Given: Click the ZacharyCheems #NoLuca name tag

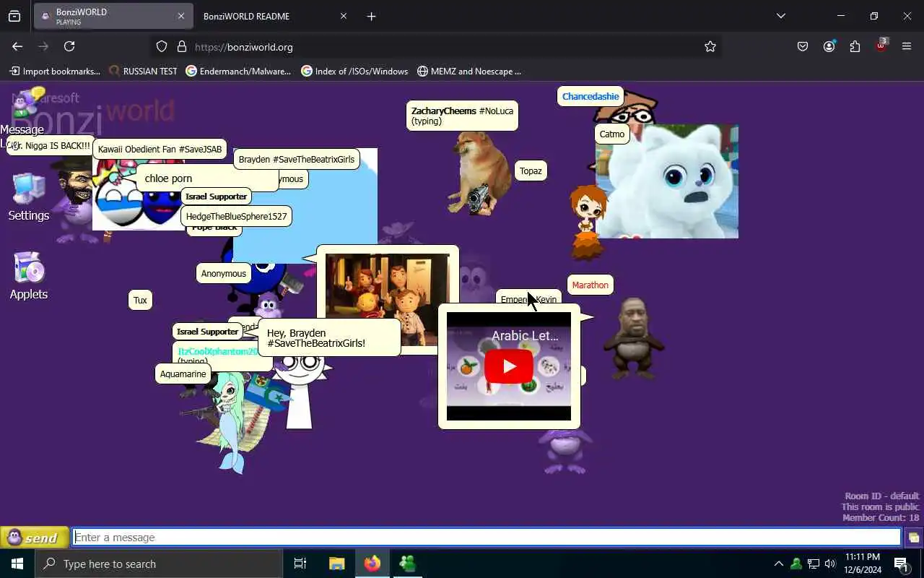Looking at the screenshot, I should [462, 116].
